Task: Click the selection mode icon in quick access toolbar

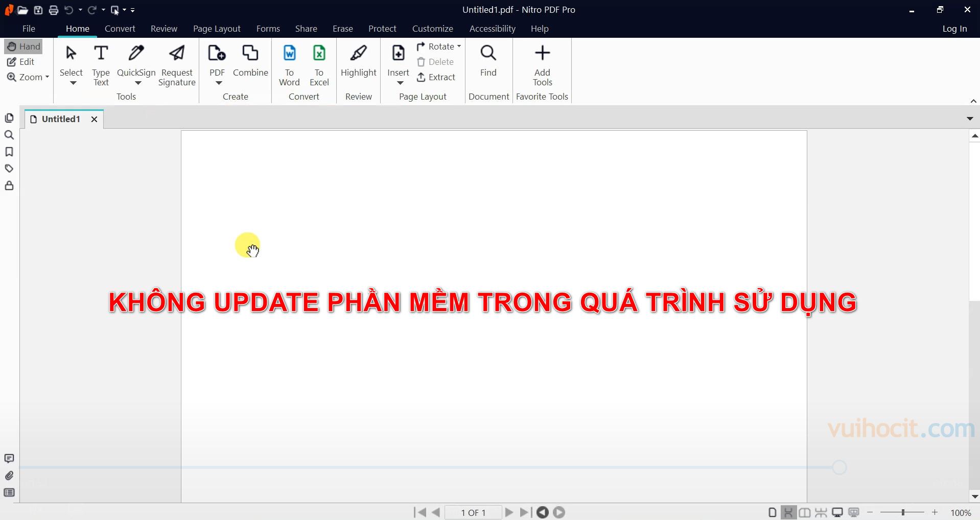Action: pyautogui.click(x=115, y=10)
